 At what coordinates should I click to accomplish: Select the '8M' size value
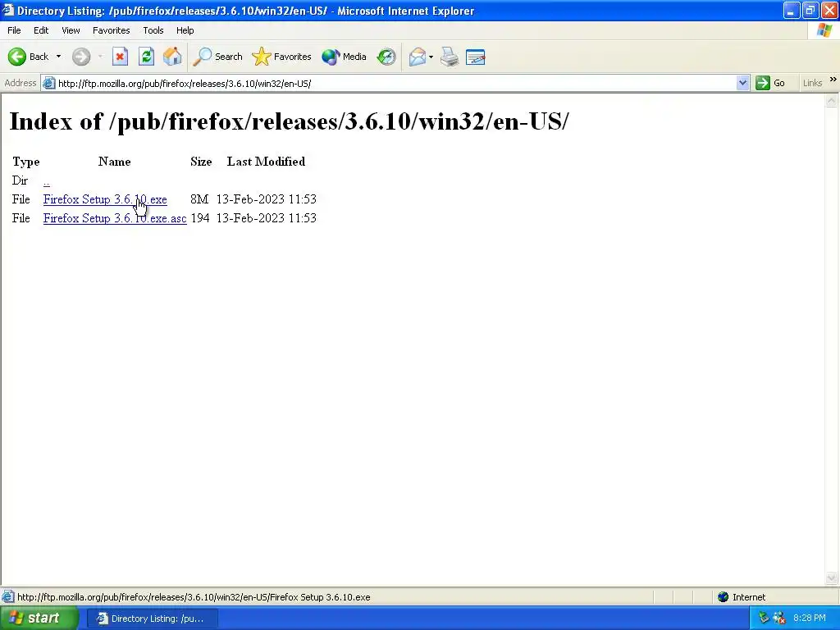click(x=199, y=199)
